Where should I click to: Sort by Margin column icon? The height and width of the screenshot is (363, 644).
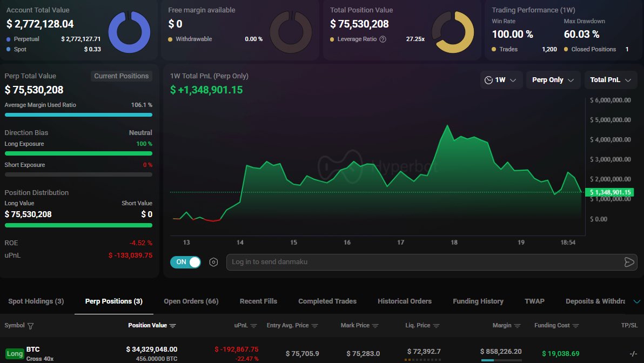517,326
